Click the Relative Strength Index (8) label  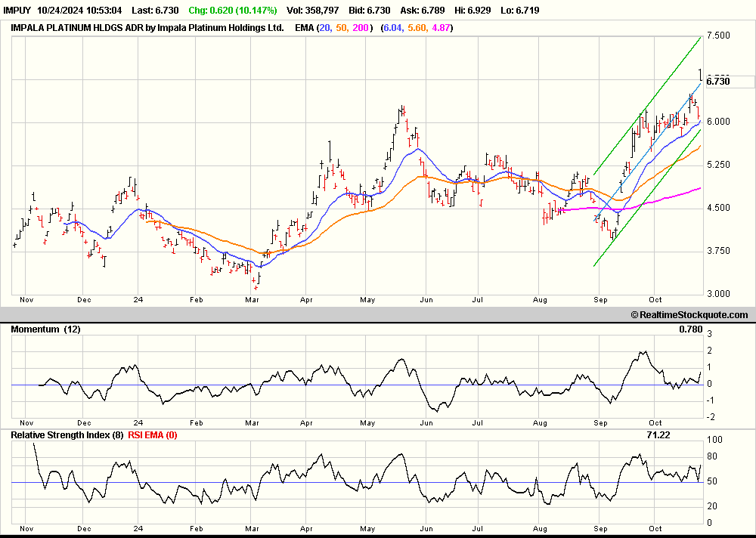(67, 434)
